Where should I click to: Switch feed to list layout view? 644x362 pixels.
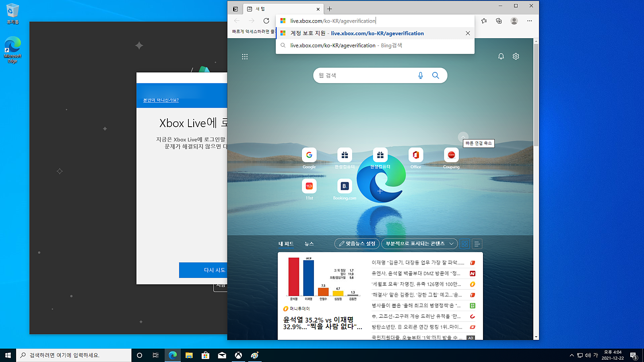(477, 244)
